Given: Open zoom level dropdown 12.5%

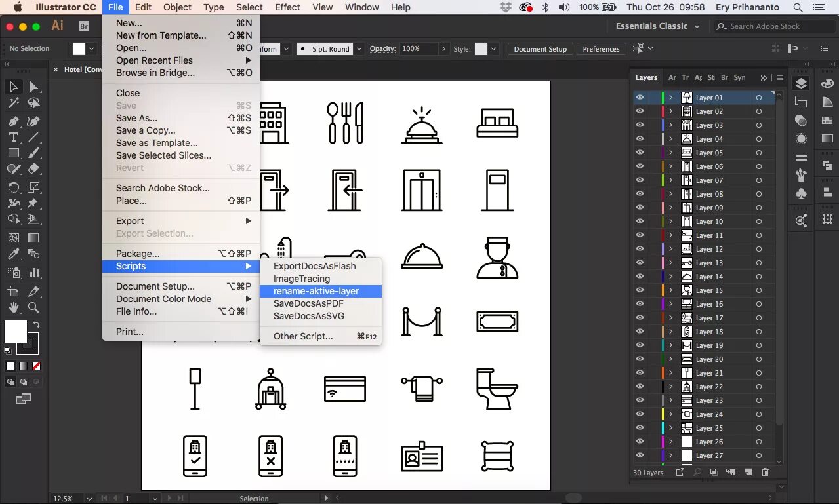Looking at the screenshot, I should [88, 499].
